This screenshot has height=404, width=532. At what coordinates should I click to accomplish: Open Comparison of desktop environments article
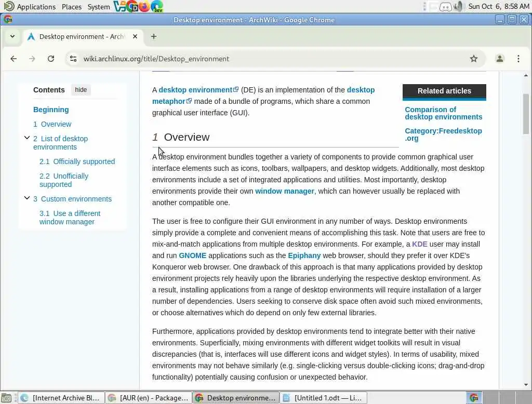444,113
